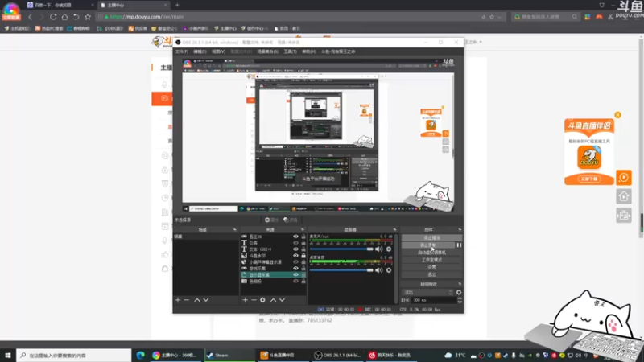Open 桌面音频 audio settings gear

[x=389, y=270]
